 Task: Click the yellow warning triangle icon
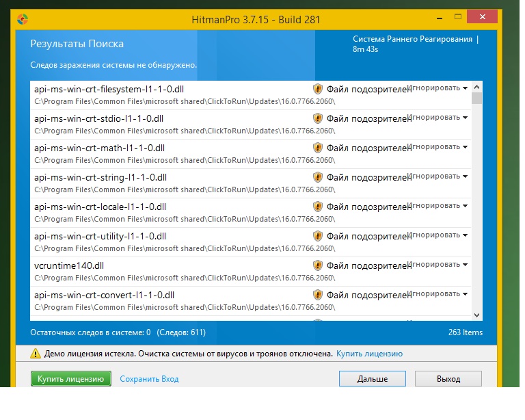point(36,354)
